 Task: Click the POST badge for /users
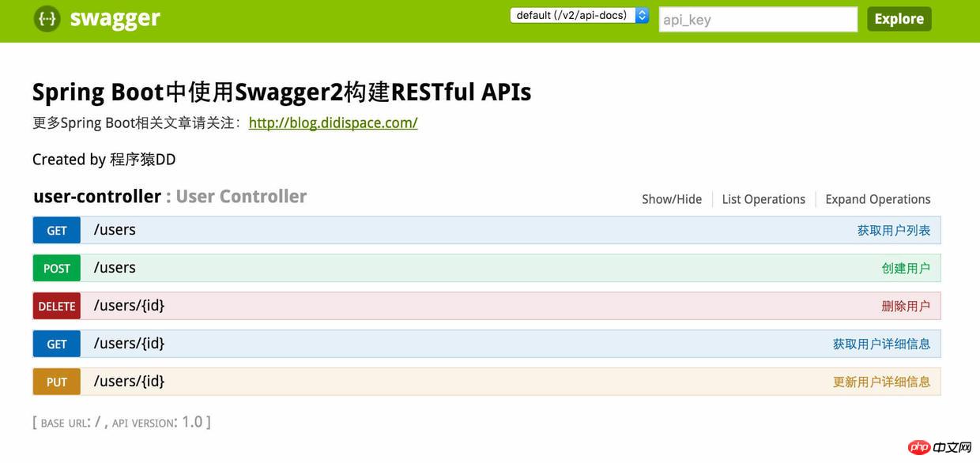[57, 269]
